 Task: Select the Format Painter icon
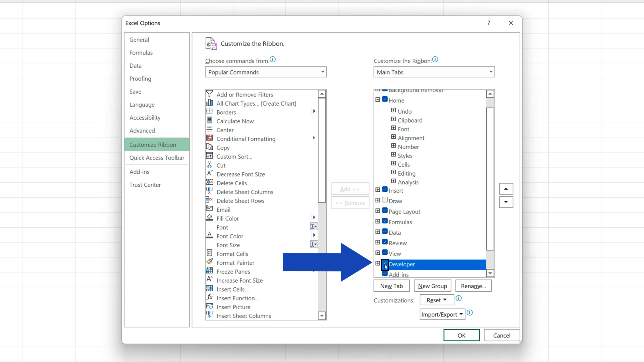(209, 262)
